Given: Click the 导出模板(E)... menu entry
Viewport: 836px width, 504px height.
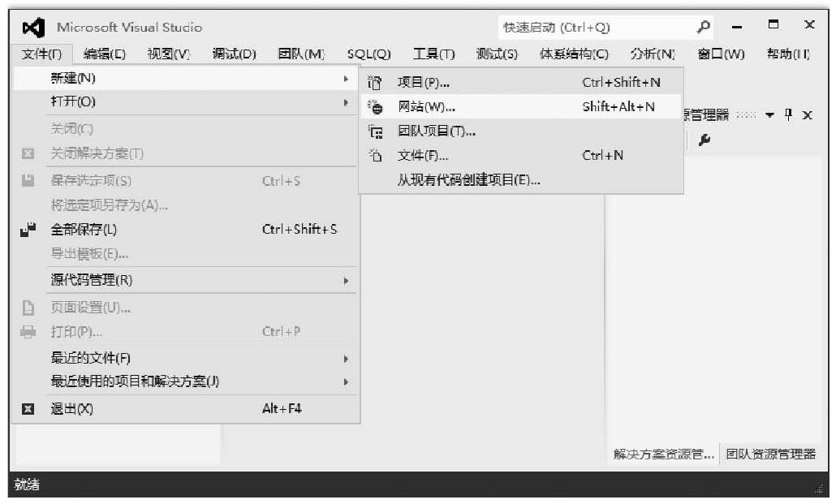Looking at the screenshot, I should (185, 254).
